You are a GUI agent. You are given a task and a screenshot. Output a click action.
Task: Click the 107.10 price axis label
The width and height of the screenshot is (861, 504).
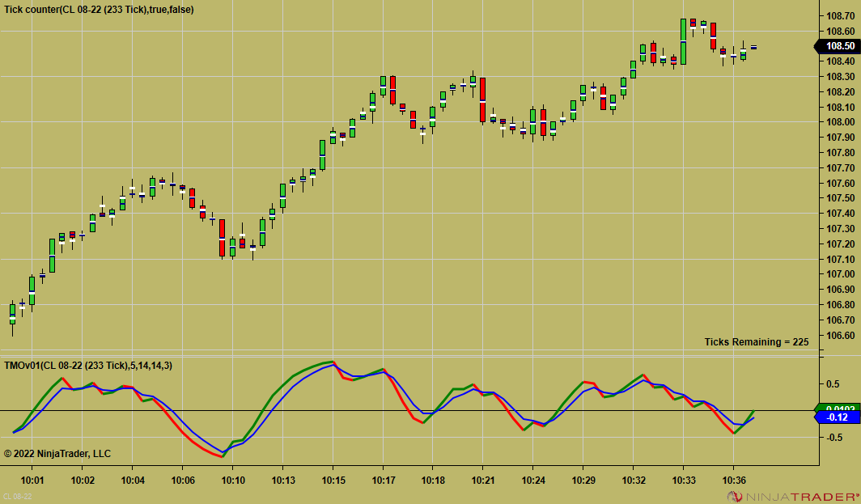click(840, 259)
